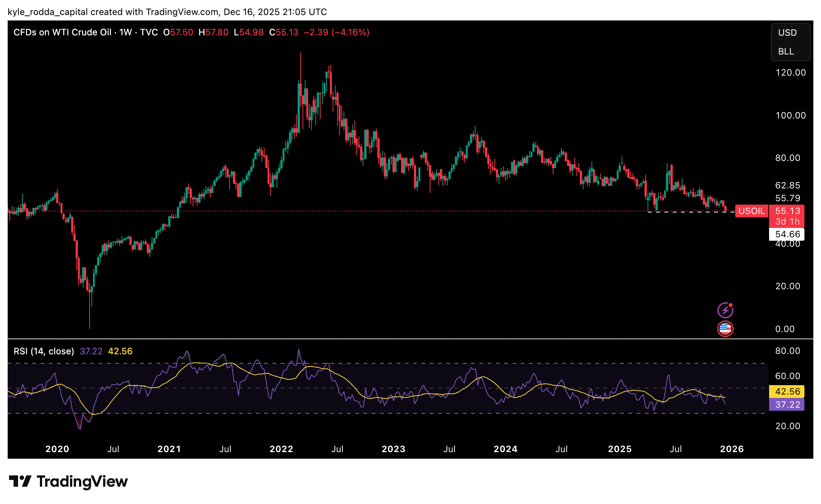
Task: Click the red 55.13 current price label
Action: click(787, 211)
